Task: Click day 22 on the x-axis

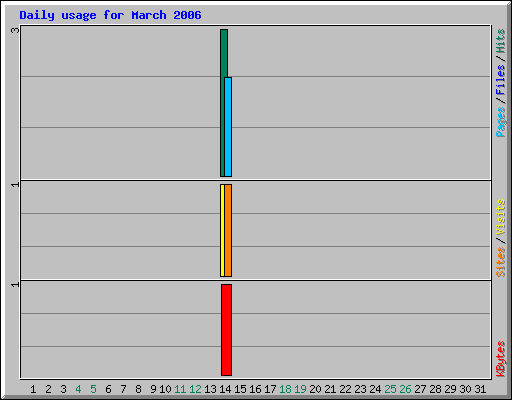Action: coord(345,389)
